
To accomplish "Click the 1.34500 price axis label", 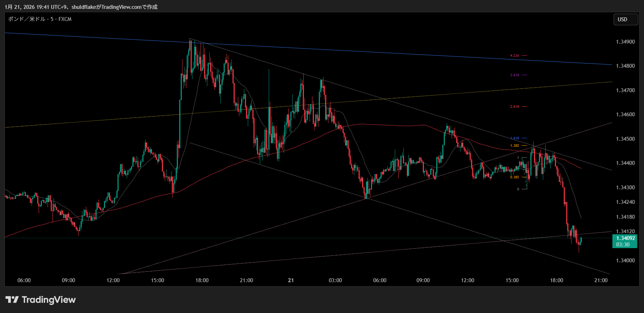I will pyautogui.click(x=625, y=139).
